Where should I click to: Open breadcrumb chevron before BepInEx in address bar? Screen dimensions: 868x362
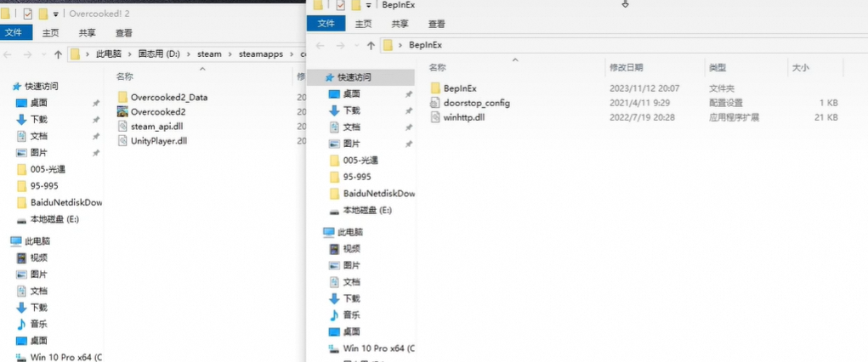(x=400, y=45)
